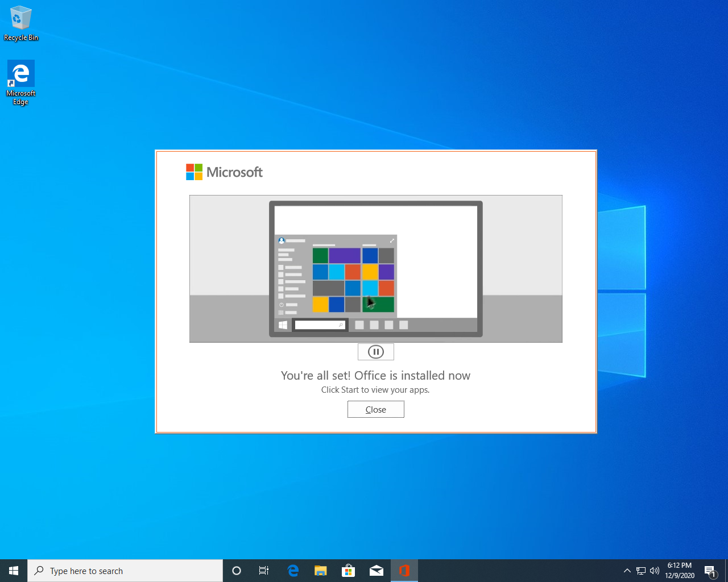Open File Explorer from taskbar

(x=321, y=571)
